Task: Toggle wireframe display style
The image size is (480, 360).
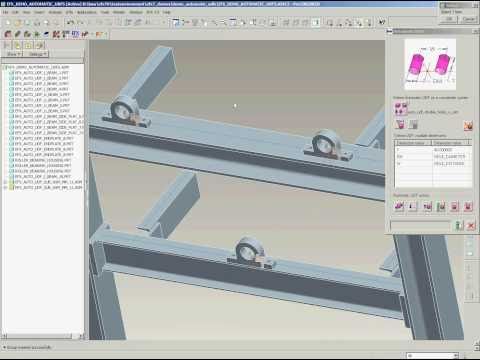Action: click(x=286, y=23)
